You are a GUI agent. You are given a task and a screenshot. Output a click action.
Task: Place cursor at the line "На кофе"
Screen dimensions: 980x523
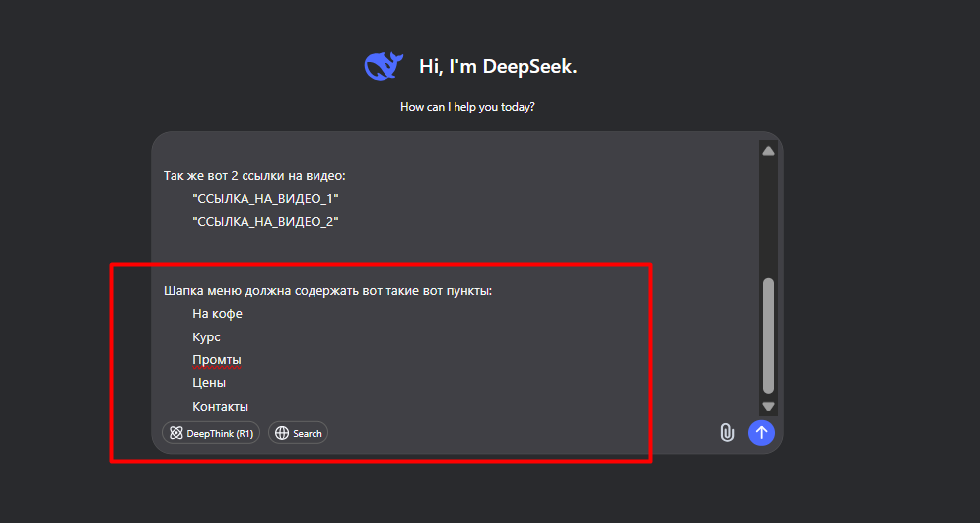tap(218, 314)
